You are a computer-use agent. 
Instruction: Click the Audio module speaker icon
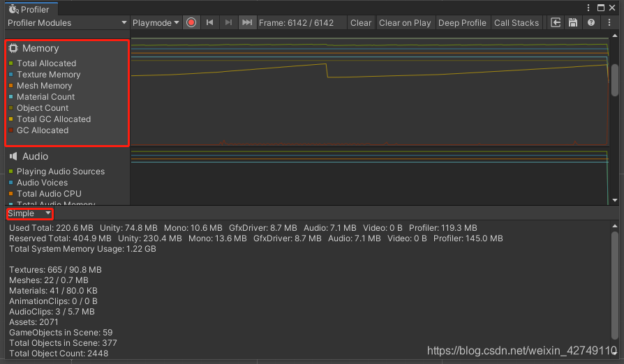click(x=13, y=156)
